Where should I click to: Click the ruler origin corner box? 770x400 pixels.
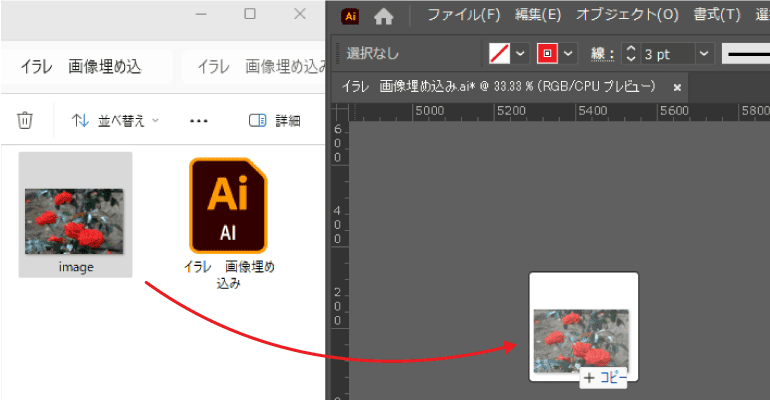coord(340,112)
